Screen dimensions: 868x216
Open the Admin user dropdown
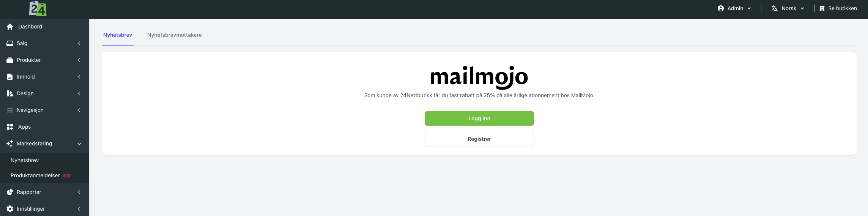click(734, 8)
